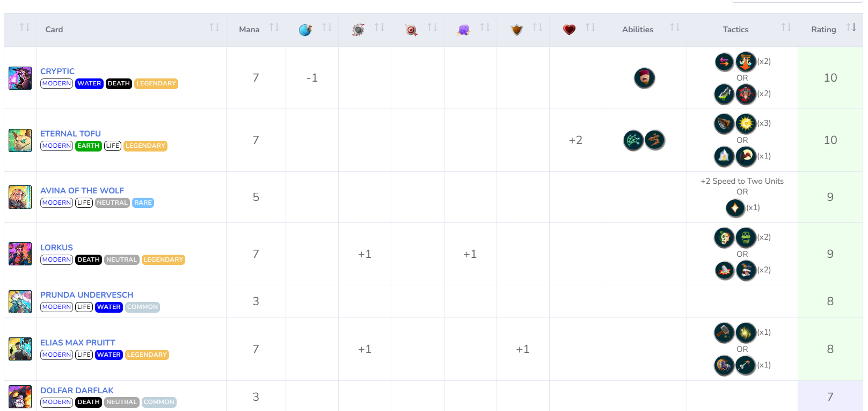The image size is (868, 411).
Task: Click the ranged attack target icon header
Action: point(411,30)
